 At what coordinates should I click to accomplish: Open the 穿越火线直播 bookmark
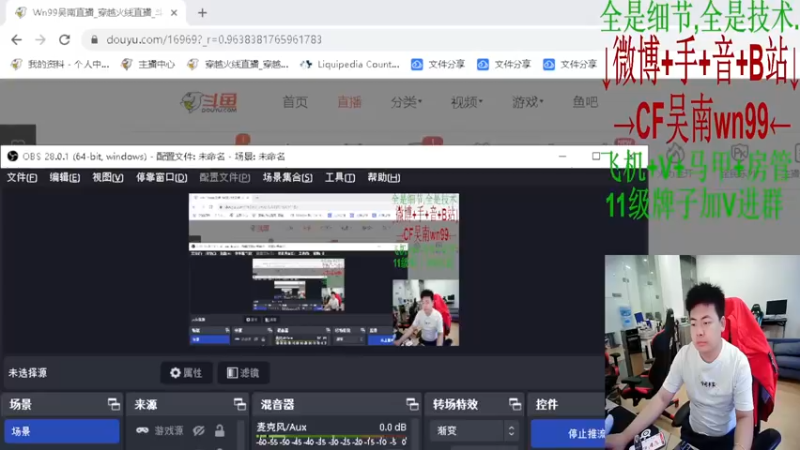pyautogui.click(x=238, y=64)
